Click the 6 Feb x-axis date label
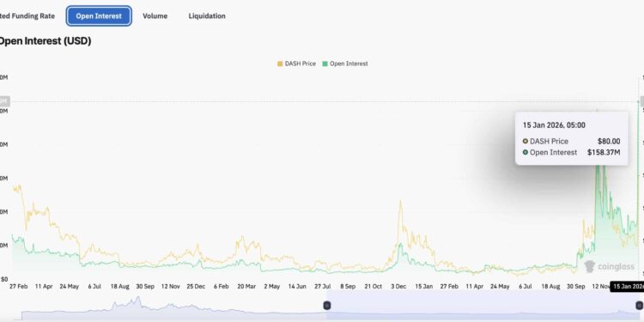This screenshot has height=322, width=644. click(221, 286)
